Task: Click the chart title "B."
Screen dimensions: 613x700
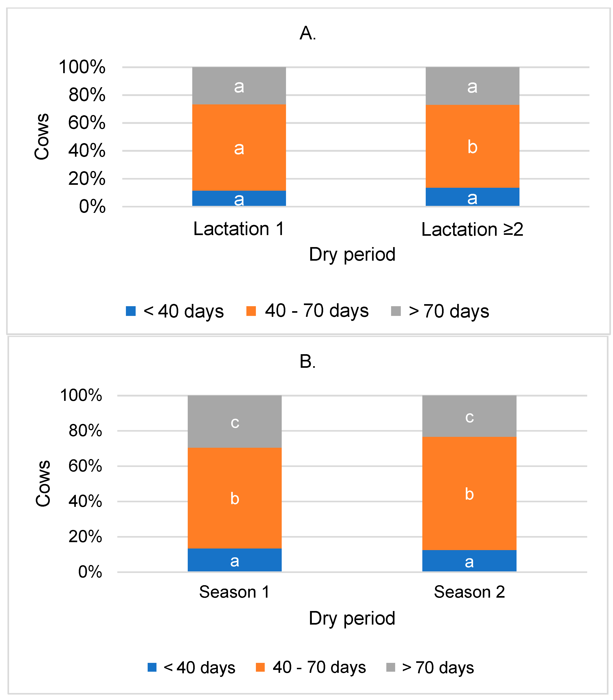Action: (x=308, y=362)
